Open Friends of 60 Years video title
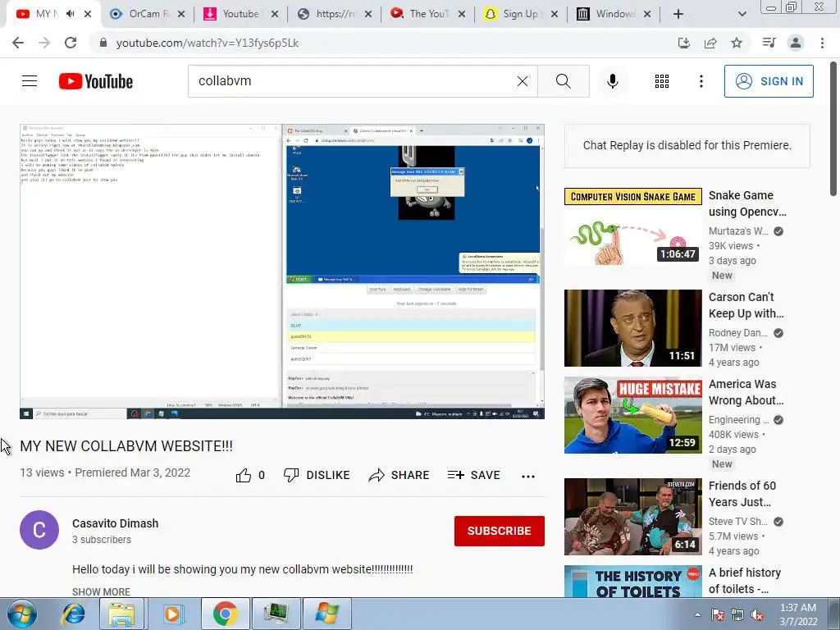This screenshot has width=840, height=630. point(742,493)
